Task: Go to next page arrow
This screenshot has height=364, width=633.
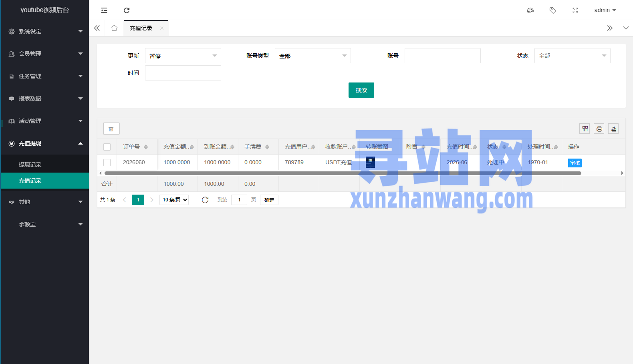Action: [x=152, y=200]
